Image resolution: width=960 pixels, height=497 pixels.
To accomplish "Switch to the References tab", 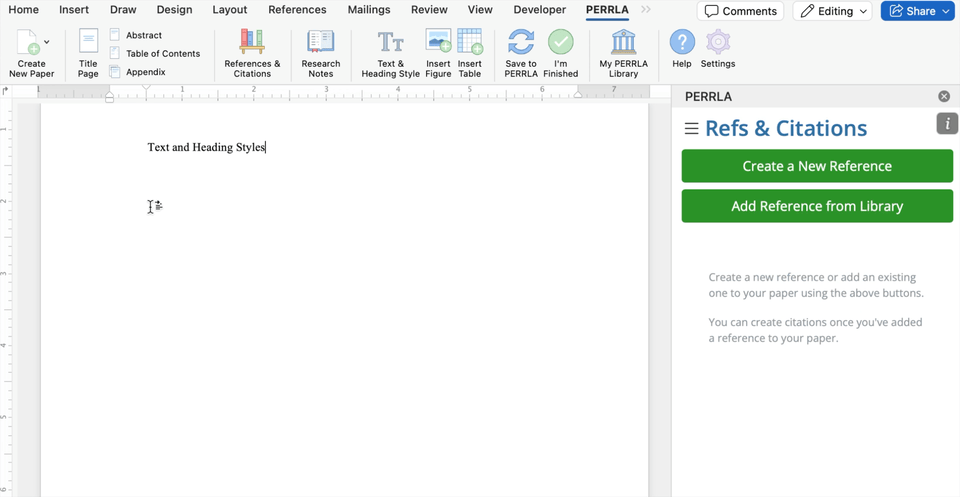I will (298, 10).
